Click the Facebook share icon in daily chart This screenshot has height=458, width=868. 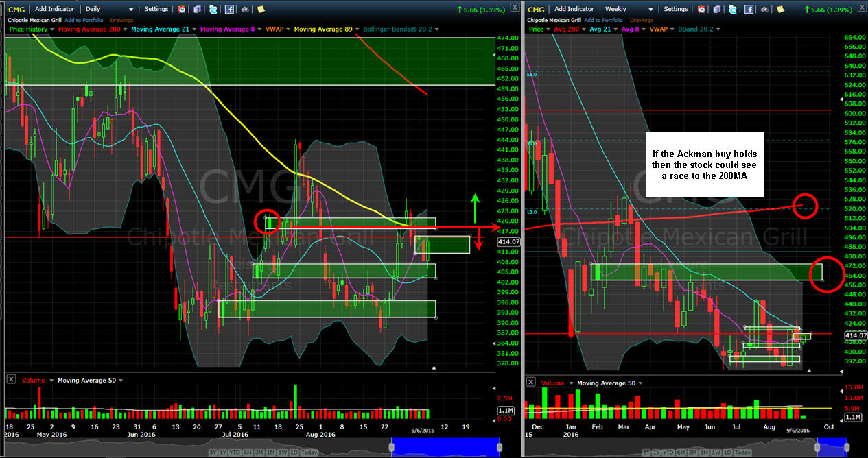(229, 10)
